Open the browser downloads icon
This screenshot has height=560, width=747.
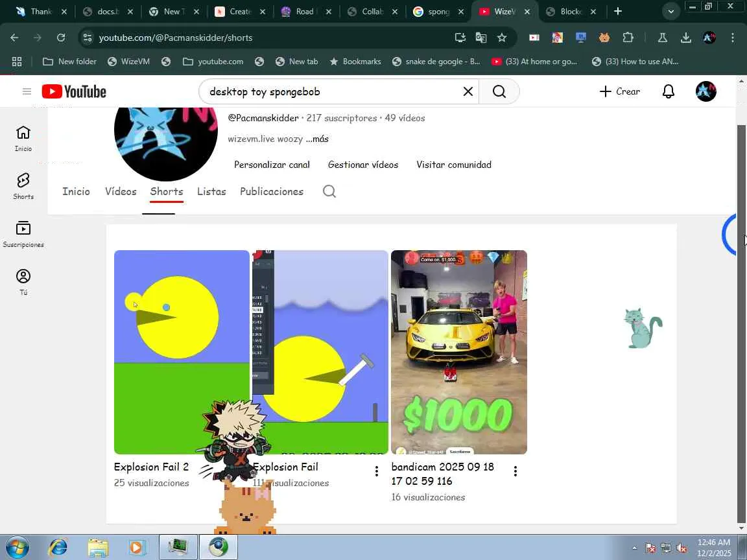[685, 38]
